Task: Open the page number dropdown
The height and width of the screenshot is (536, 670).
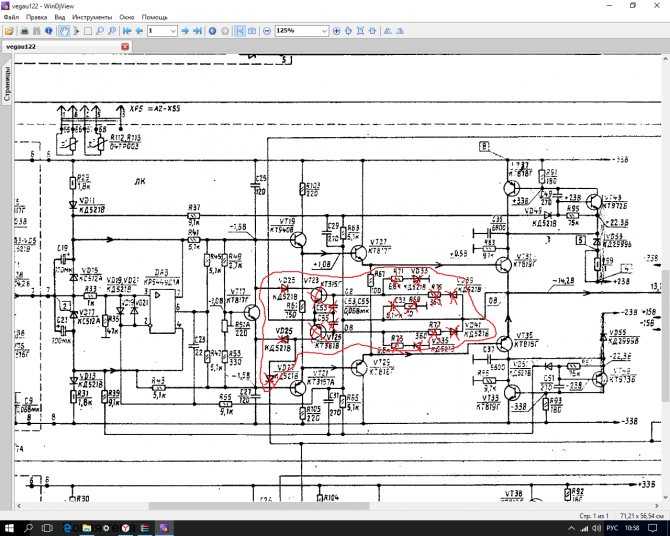Action: click(173, 31)
